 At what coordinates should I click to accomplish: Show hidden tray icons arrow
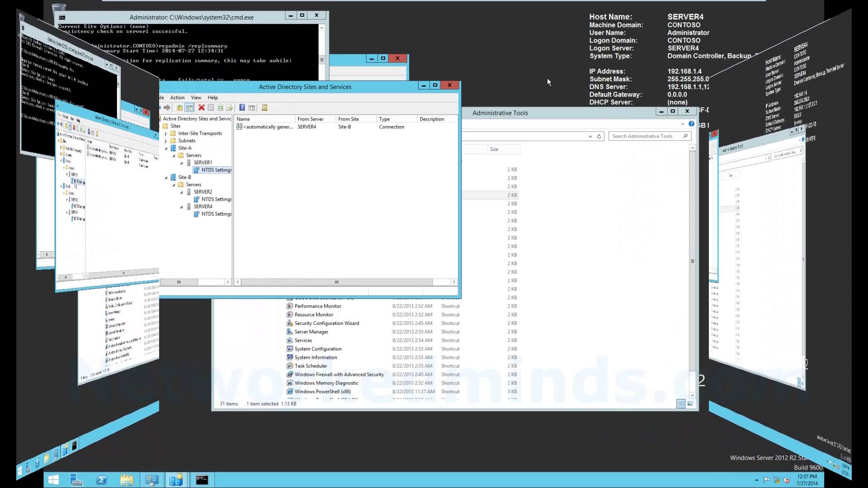[x=756, y=480]
